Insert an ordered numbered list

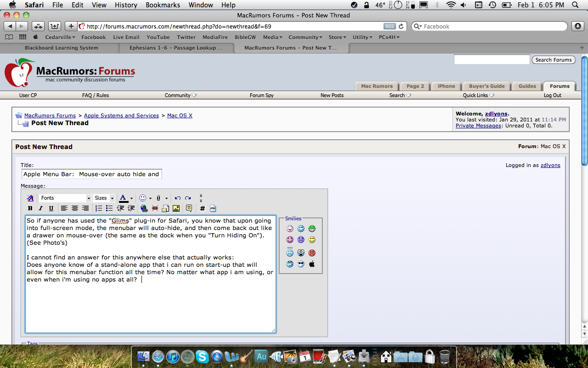click(99, 208)
